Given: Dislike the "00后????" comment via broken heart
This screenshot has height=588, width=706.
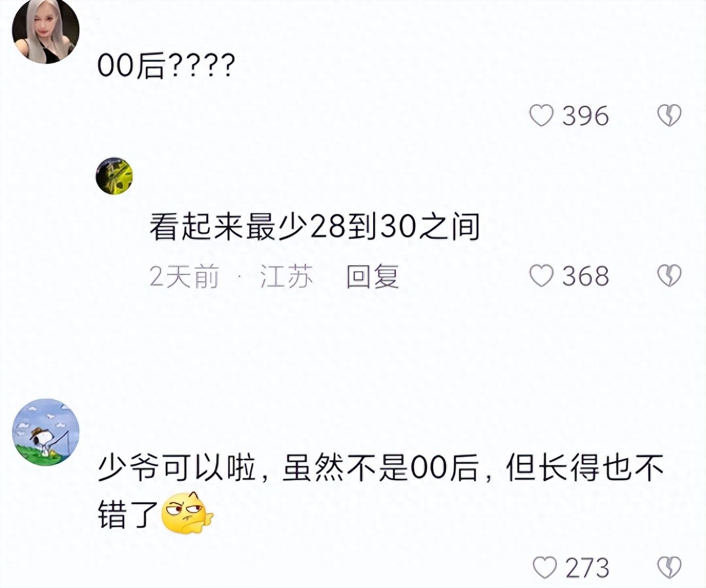Looking at the screenshot, I should [669, 115].
